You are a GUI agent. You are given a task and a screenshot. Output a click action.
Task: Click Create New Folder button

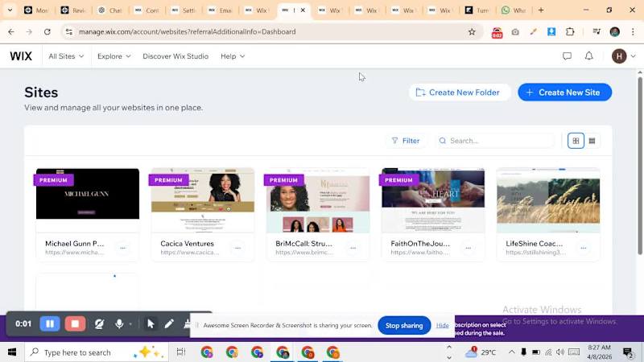(x=459, y=93)
